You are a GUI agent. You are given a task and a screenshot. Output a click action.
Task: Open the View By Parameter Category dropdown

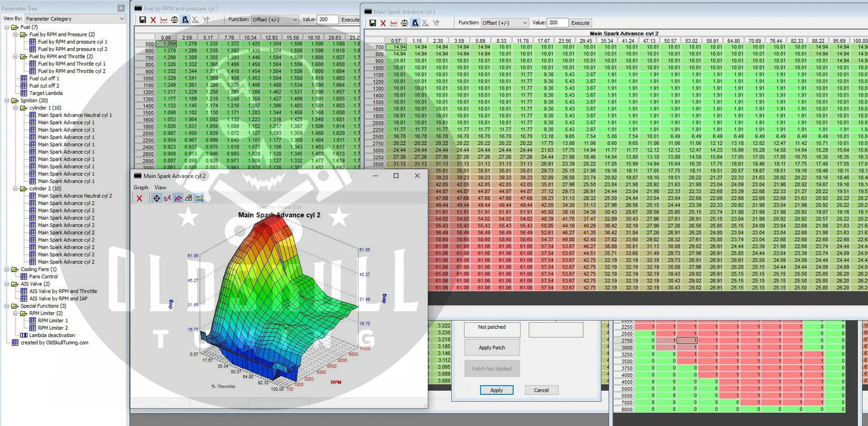point(74,19)
